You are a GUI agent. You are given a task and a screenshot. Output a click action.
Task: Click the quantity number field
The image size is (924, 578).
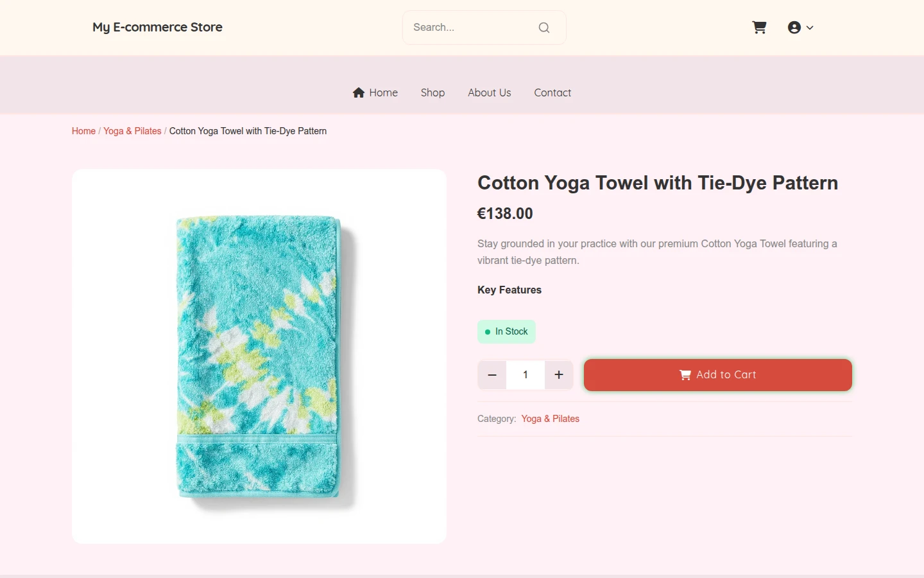[526, 375]
